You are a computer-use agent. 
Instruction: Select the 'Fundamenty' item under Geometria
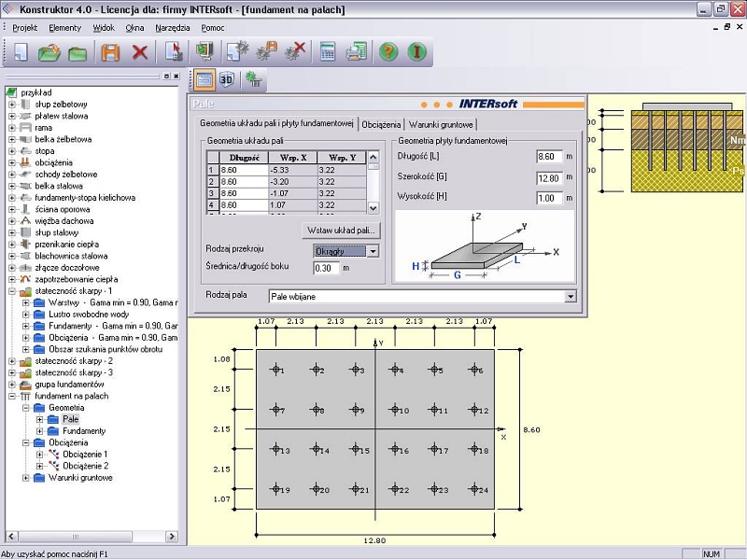point(84,431)
